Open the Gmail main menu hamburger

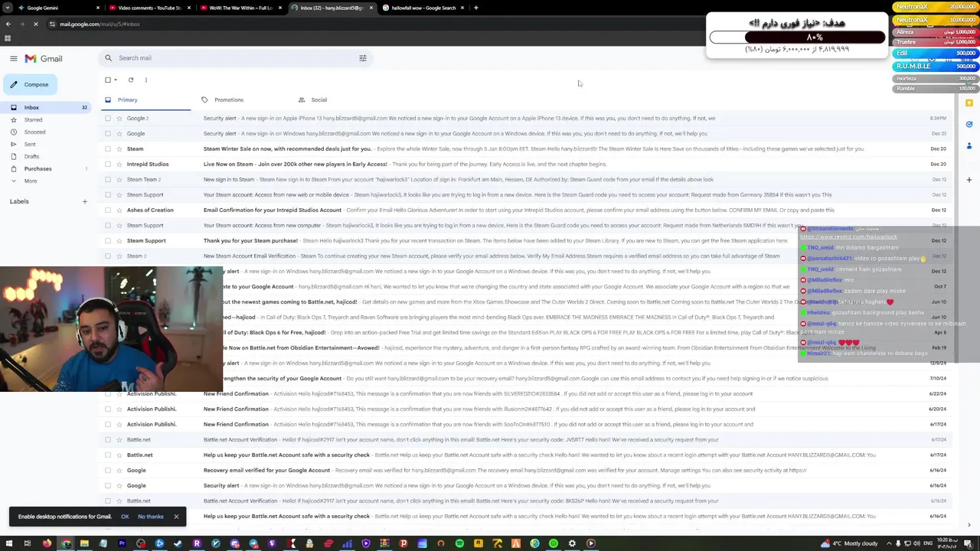[x=14, y=58]
